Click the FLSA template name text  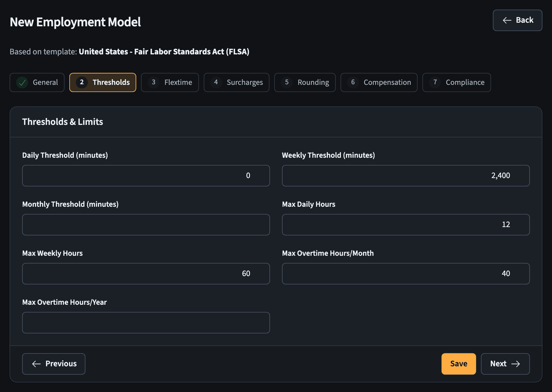[x=164, y=52]
